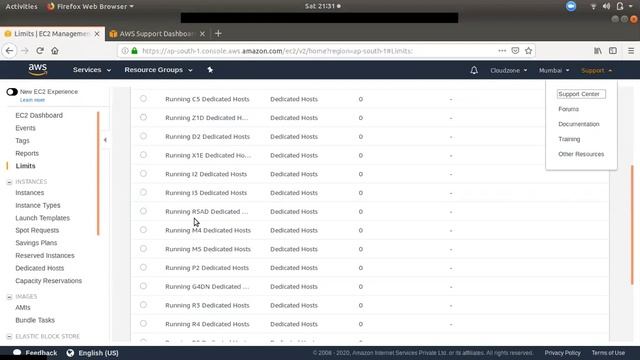Open a new tab with plus icon
640x360 pixels.
tap(218, 33)
